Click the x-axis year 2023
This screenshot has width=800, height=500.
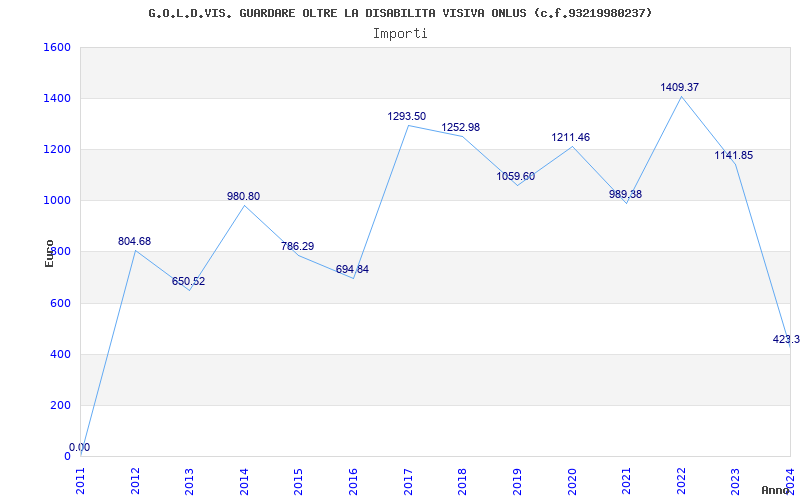(736, 481)
